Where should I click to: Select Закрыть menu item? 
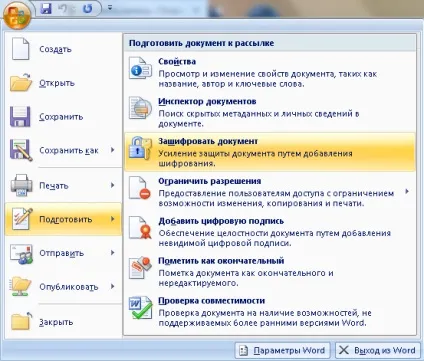63,322
